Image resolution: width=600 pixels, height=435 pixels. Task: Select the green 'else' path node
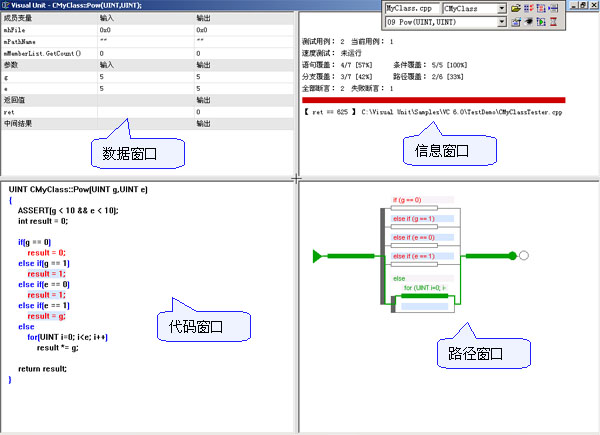click(422, 278)
